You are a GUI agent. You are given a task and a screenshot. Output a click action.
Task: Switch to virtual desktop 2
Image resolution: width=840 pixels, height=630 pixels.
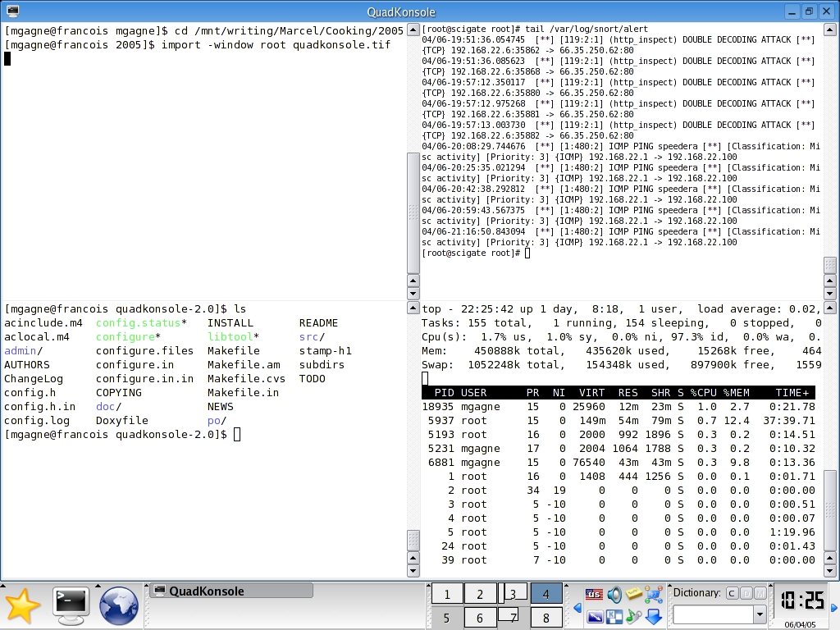pos(480,595)
